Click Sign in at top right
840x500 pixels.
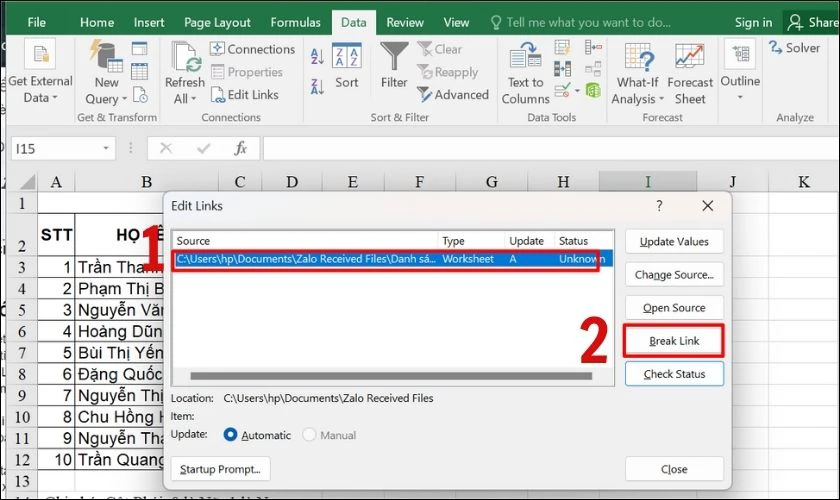tap(753, 23)
